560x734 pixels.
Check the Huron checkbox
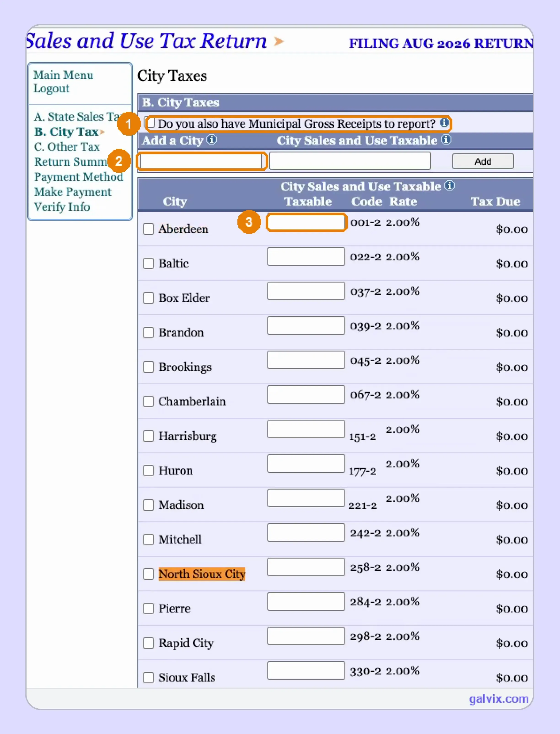pyautogui.click(x=148, y=471)
